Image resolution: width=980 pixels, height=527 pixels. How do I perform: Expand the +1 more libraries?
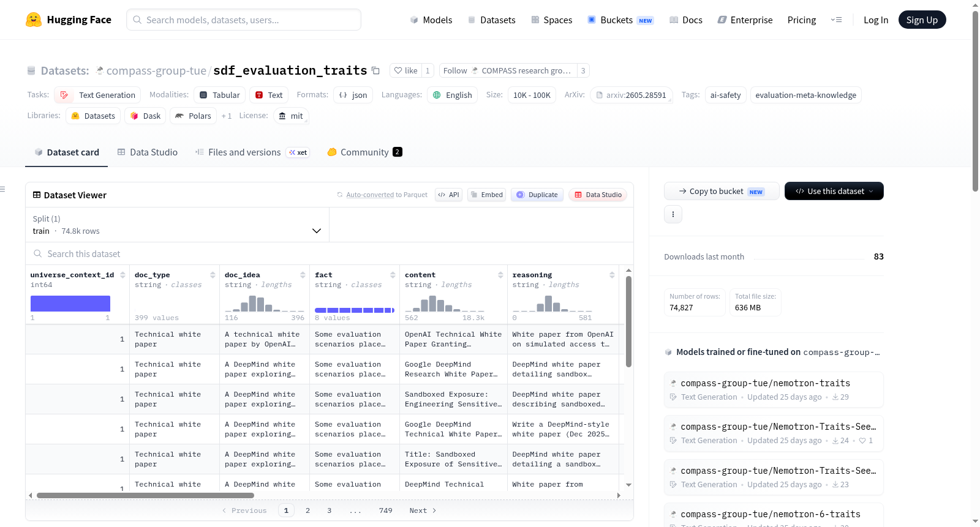click(227, 116)
